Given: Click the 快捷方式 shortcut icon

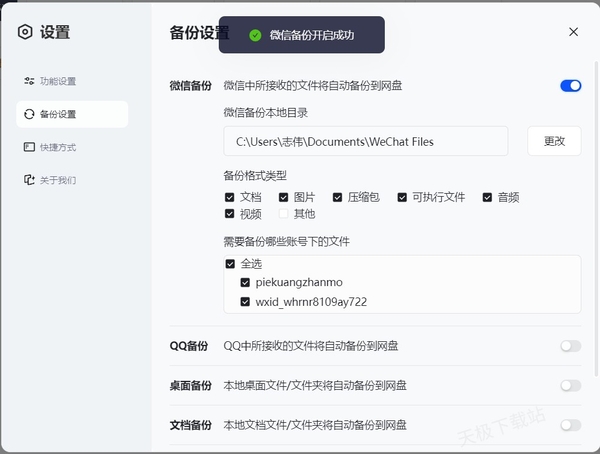Looking at the screenshot, I should pyautogui.click(x=29, y=147).
